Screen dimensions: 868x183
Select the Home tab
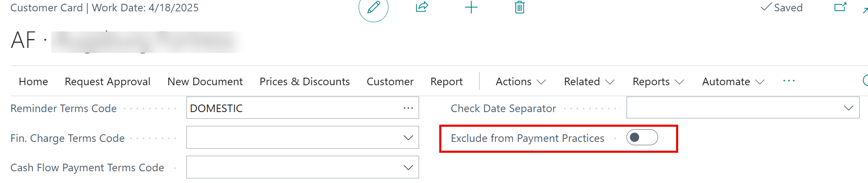34,81
